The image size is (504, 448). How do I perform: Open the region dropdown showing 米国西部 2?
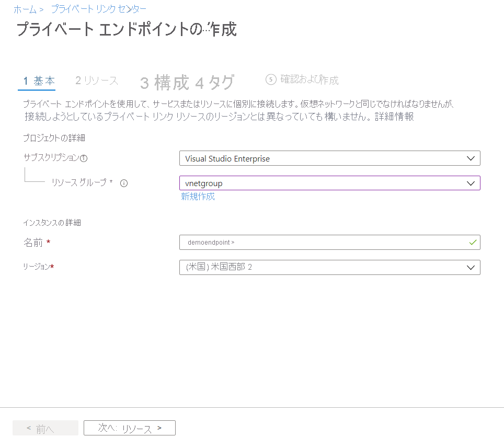[329, 267]
